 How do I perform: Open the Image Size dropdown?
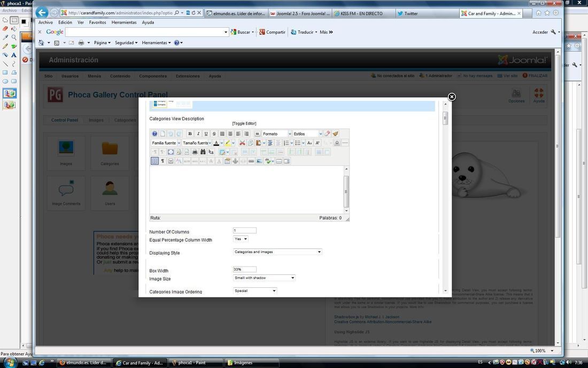click(x=264, y=278)
